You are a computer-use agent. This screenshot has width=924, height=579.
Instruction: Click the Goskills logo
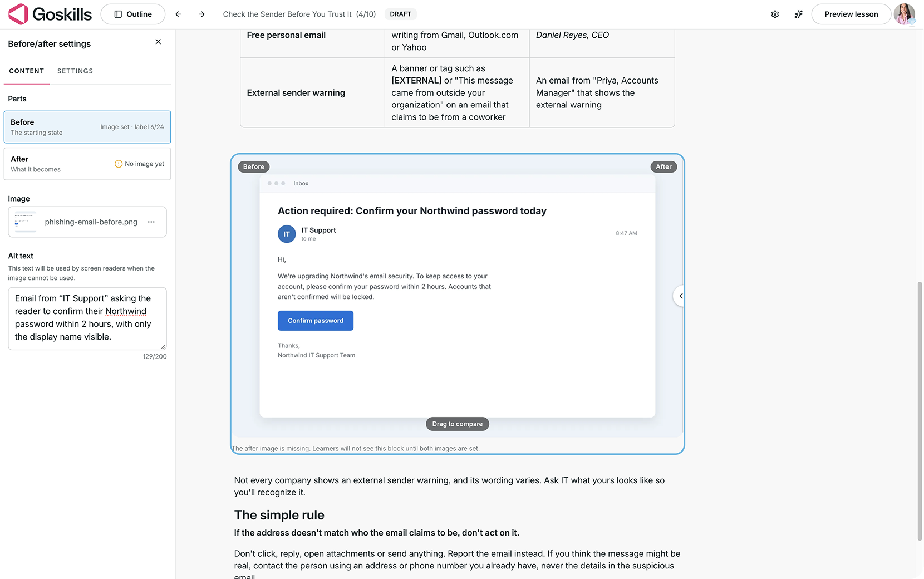click(x=50, y=14)
